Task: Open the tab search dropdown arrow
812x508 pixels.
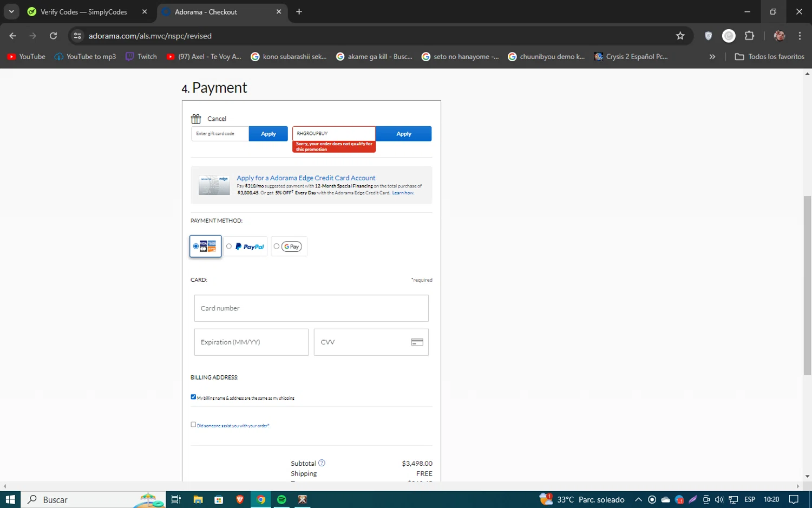Action: [x=11, y=11]
